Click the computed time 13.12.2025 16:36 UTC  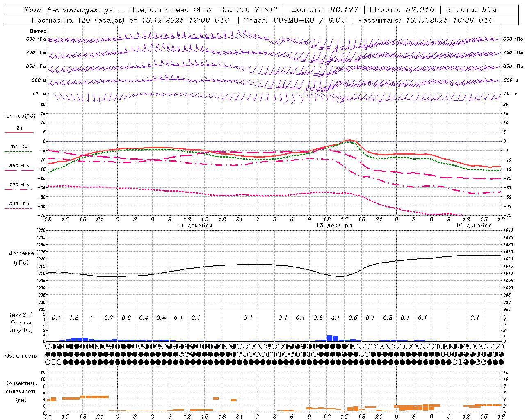coord(450,20)
